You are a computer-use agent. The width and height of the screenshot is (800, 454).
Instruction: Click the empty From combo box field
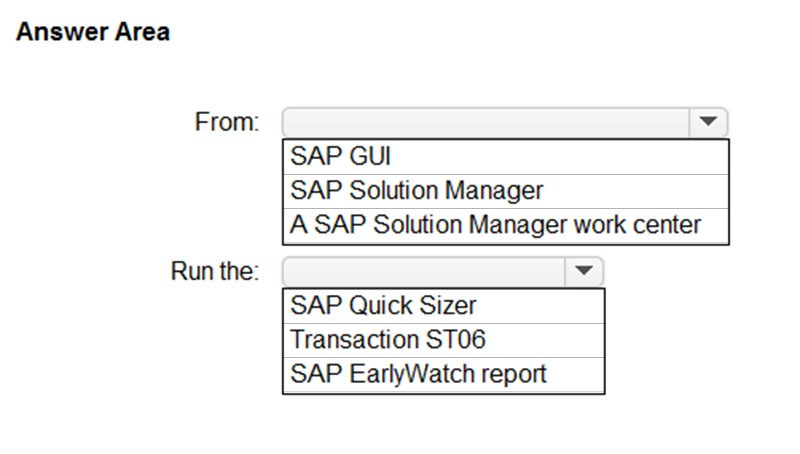click(487, 122)
